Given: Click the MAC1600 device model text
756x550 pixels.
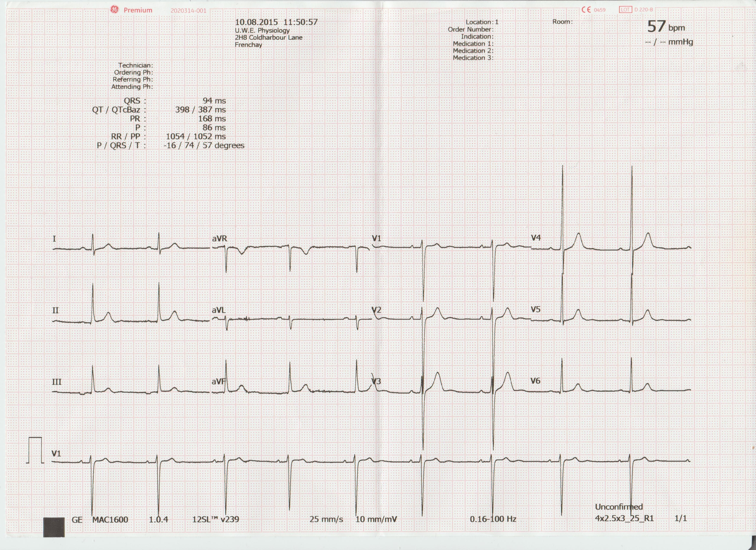Looking at the screenshot, I should 110,520.
